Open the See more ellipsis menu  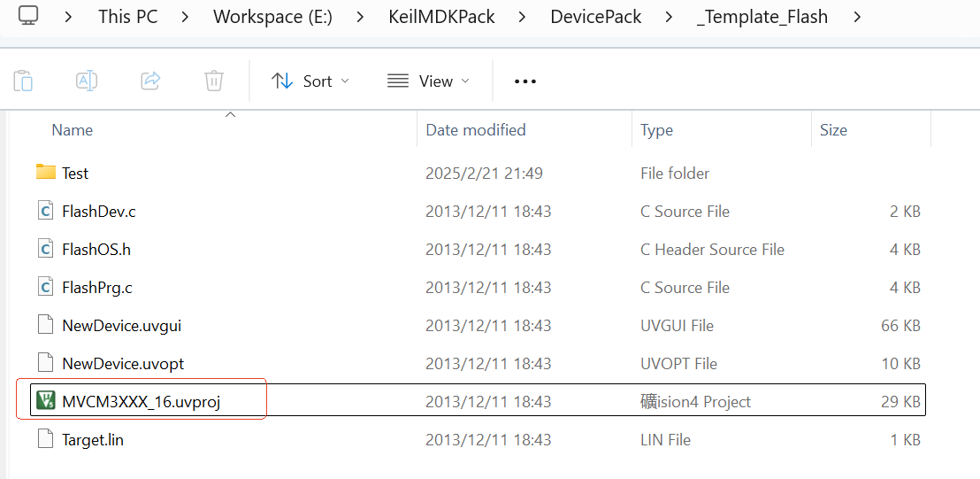point(525,81)
